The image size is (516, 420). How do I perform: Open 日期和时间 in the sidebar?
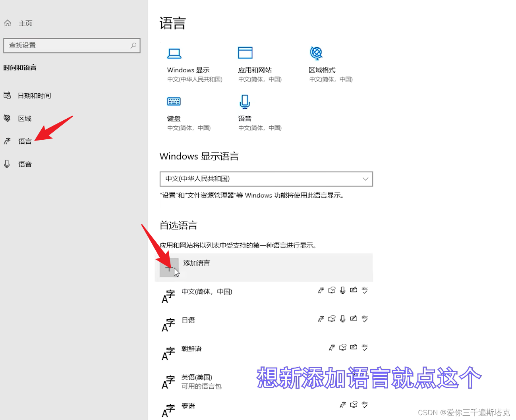point(34,96)
